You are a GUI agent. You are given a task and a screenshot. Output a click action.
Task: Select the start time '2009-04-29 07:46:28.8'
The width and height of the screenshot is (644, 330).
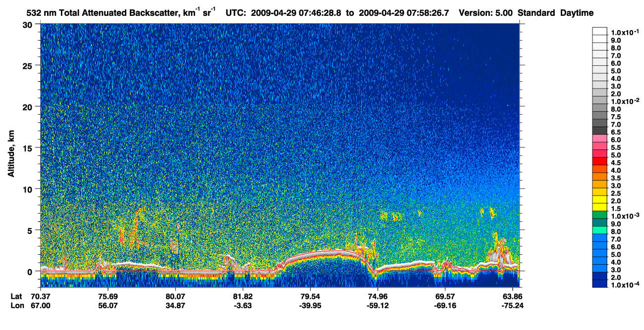(x=296, y=13)
